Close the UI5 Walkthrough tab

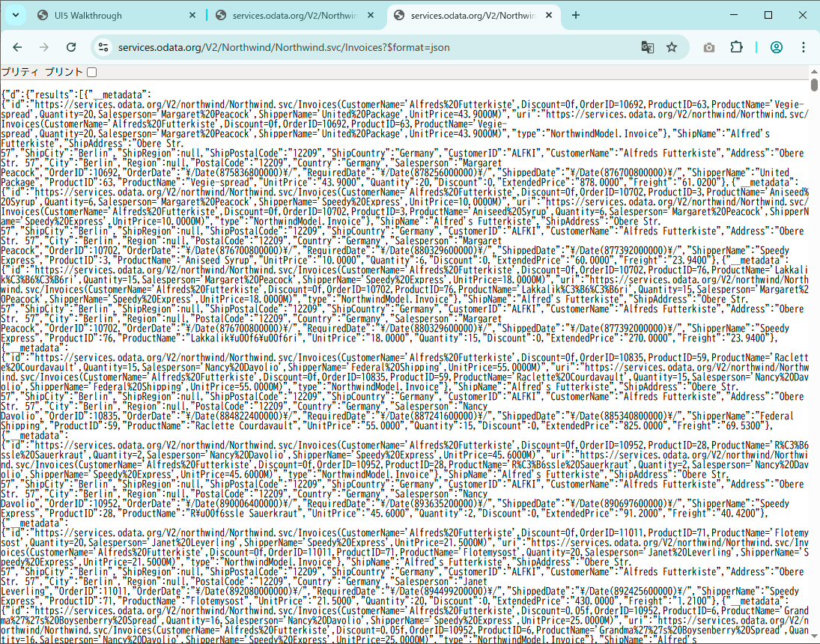[x=192, y=15]
